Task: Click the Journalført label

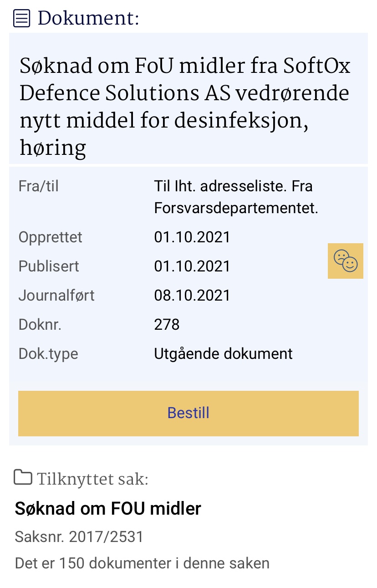Action: coord(56,295)
